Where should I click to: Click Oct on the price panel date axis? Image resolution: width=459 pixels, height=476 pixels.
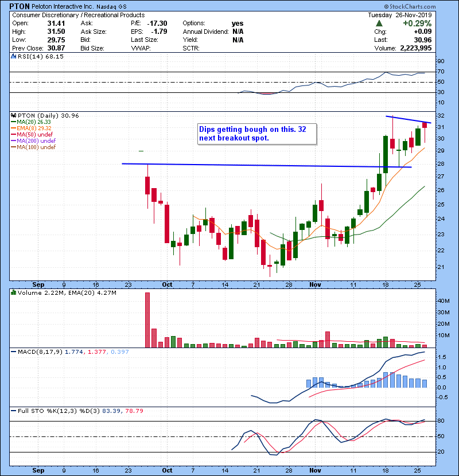167,285
